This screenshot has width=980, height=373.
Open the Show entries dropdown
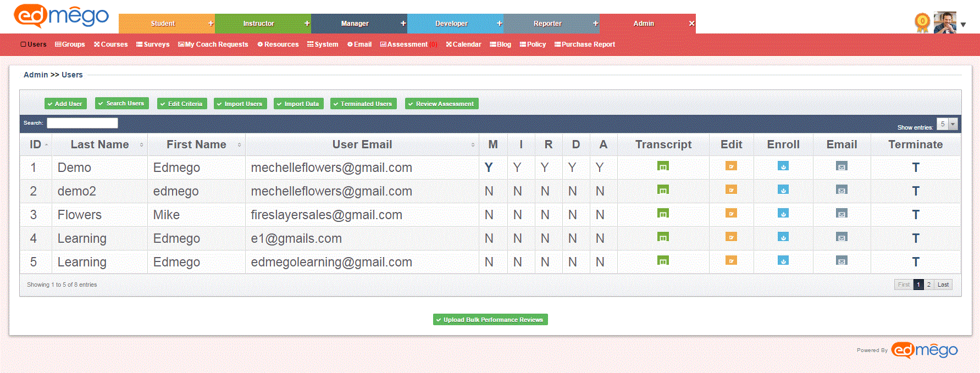point(947,124)
